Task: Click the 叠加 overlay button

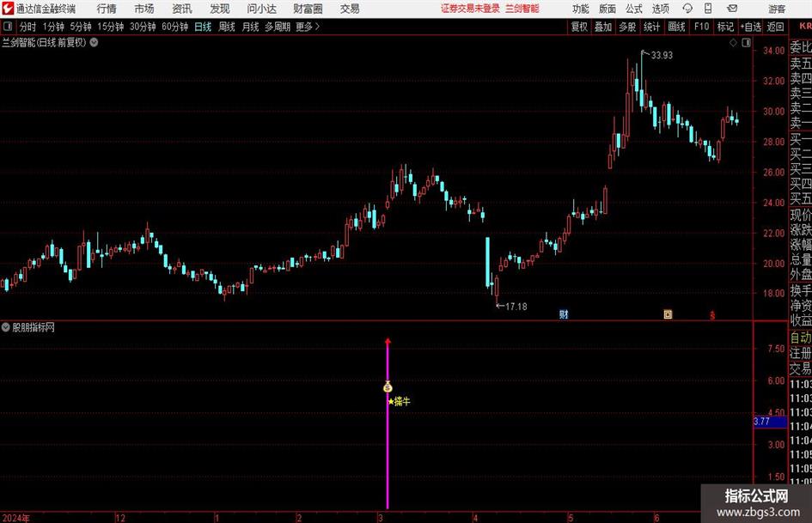Action: (603, 27)
